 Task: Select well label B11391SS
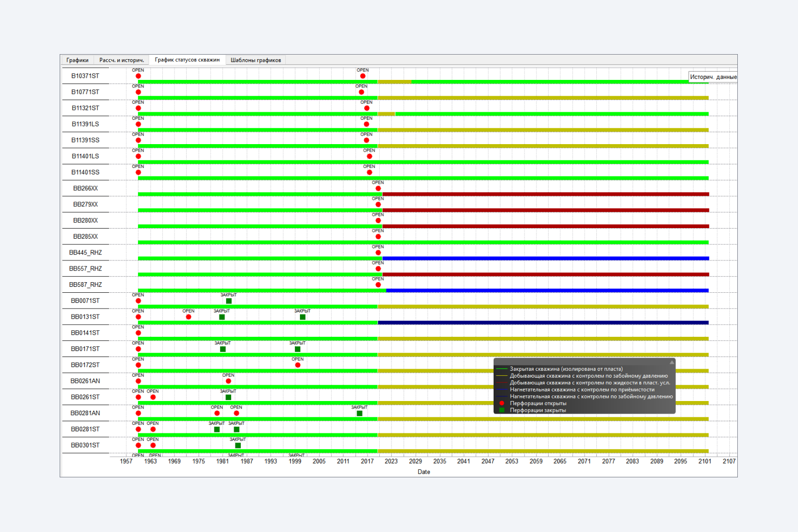click(85, 140)
